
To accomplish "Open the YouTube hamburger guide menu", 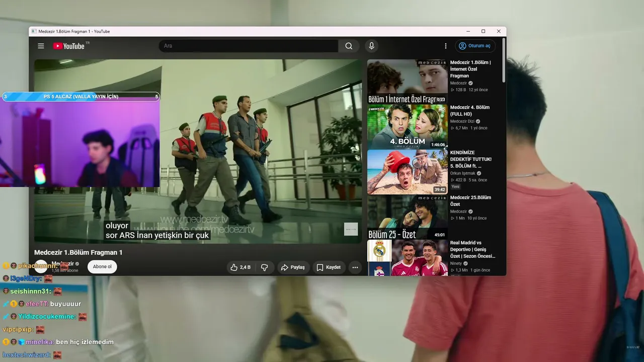I will tap(41, 46).
